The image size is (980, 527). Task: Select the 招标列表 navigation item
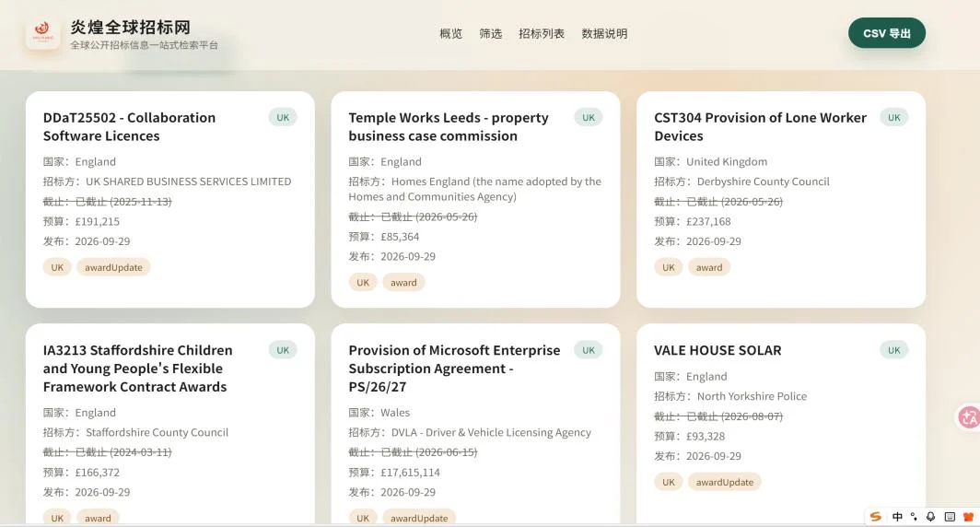[542, 34]
